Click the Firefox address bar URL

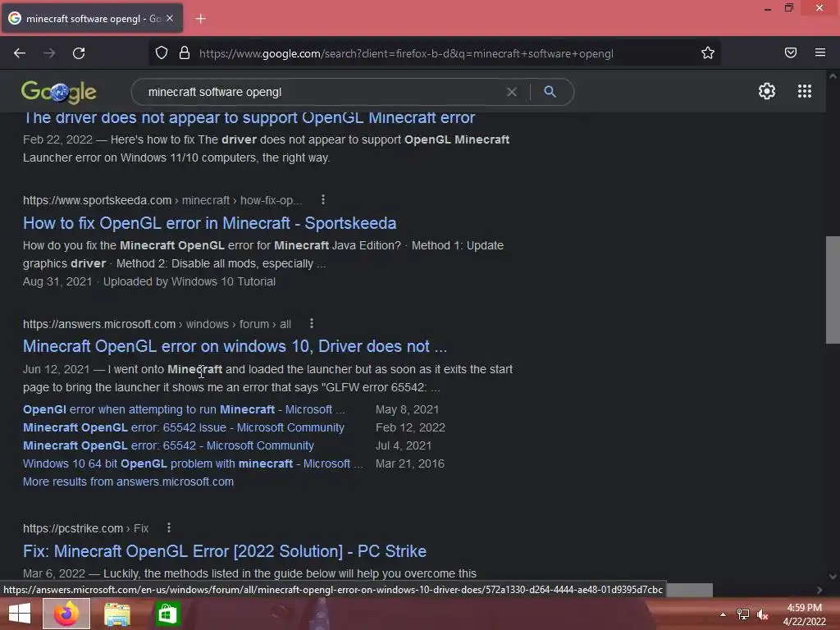click(x=406, y=53)
